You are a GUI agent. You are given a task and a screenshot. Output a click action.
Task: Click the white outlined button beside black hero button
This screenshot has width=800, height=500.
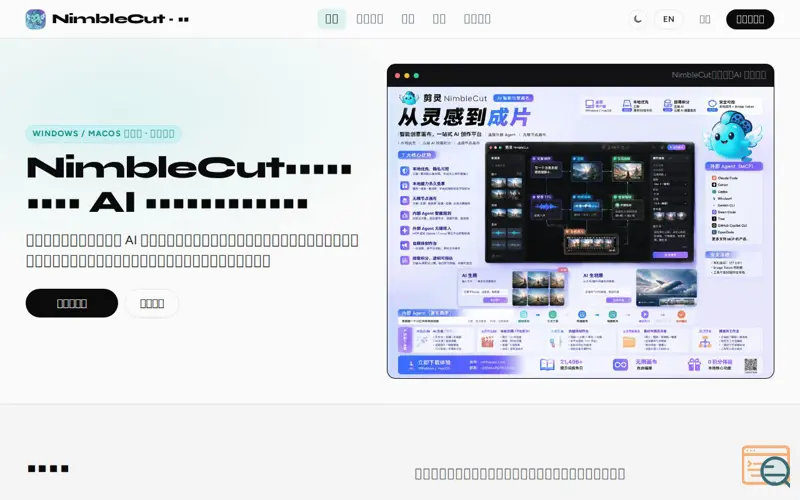152,304
